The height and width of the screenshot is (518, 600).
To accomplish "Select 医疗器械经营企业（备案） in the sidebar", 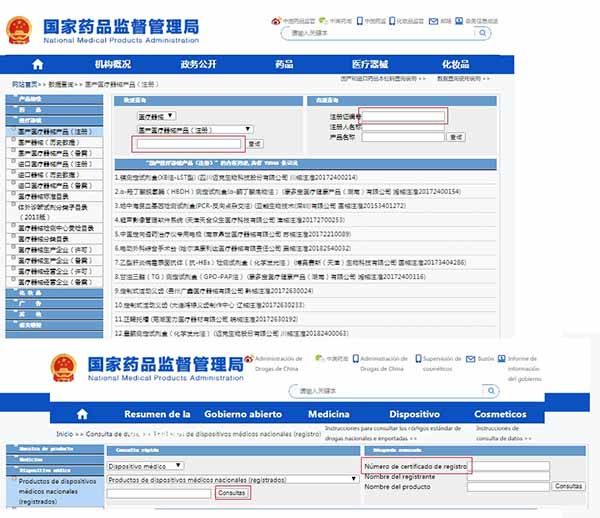I will [55, 282].
